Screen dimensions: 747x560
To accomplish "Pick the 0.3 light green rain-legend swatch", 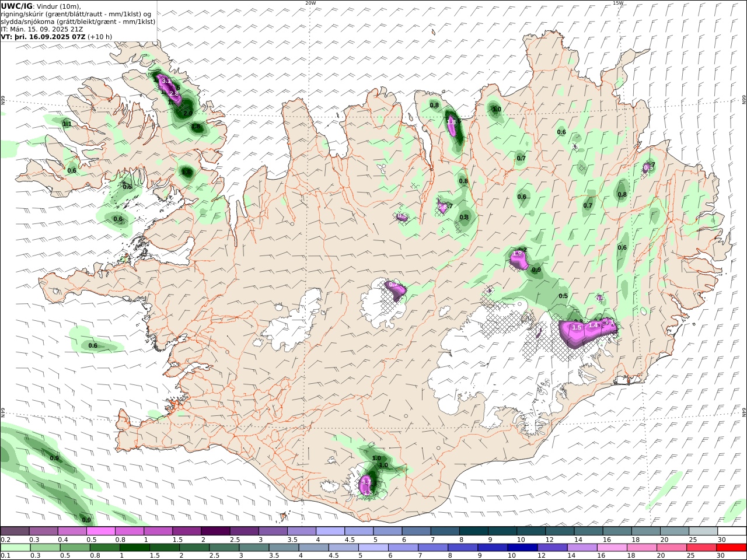I will pos(46,547).
